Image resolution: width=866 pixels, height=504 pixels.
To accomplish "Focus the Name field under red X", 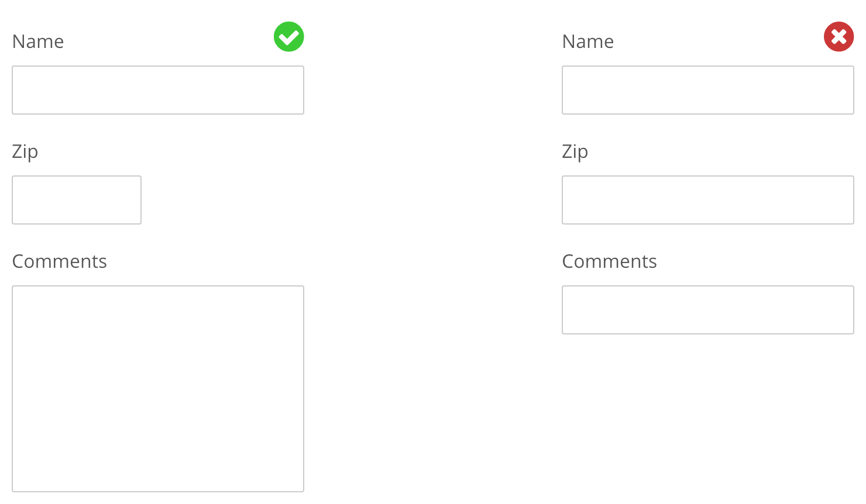I will click(708, 90).
